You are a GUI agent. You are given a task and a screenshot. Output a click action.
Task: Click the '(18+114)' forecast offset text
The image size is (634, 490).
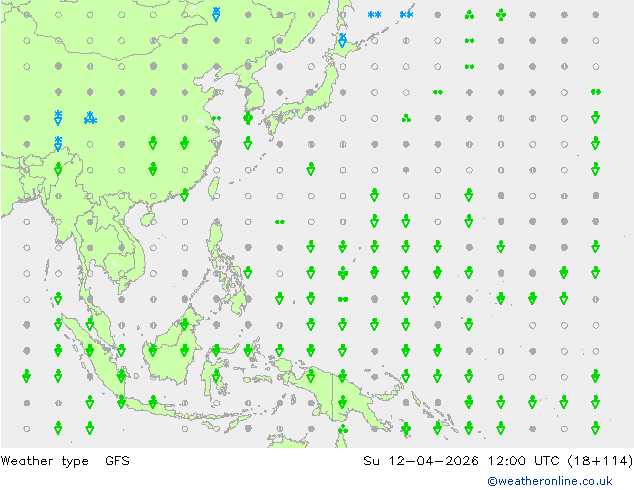tap(600, 461)
